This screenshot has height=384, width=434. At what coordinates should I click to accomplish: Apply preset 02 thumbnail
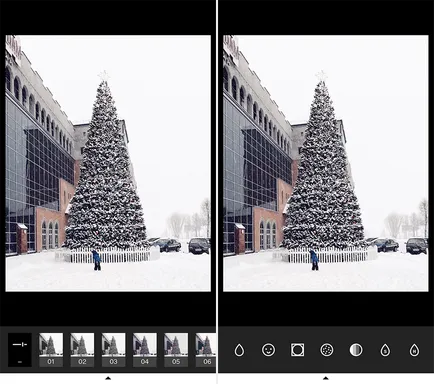pos(82,350)
